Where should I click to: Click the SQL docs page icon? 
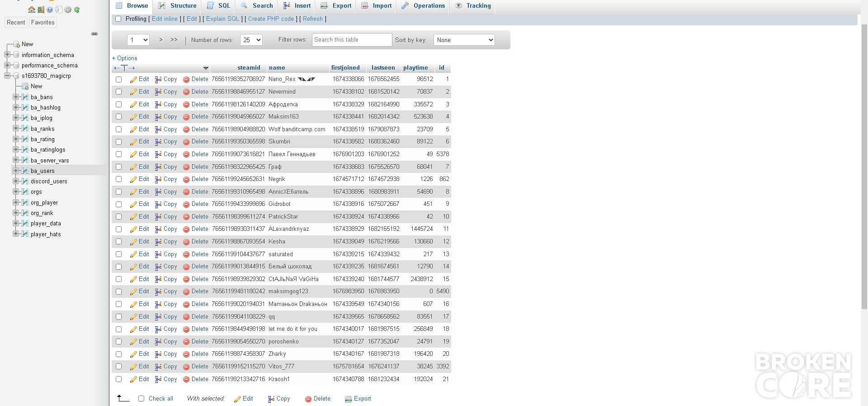coord(58,10)
